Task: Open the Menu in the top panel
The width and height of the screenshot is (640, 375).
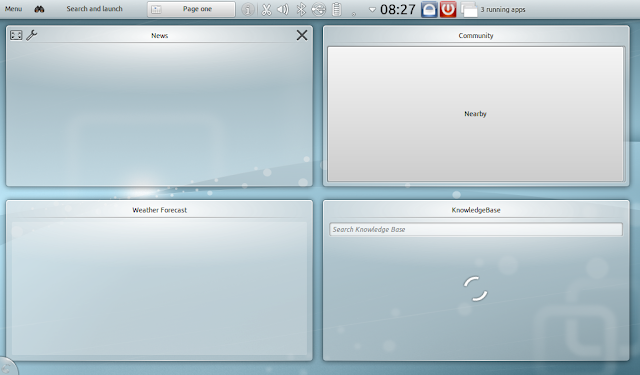Action: (13, 9)
